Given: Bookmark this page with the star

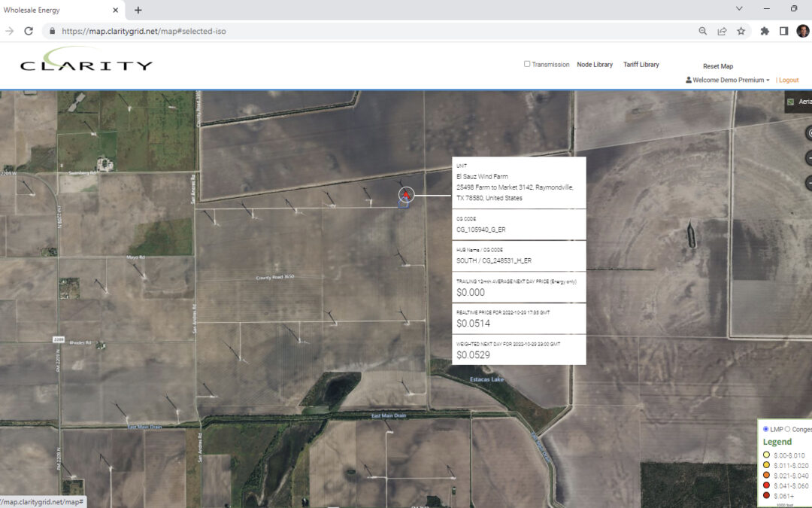Looking at the screenshot, I should pos(741,31).
